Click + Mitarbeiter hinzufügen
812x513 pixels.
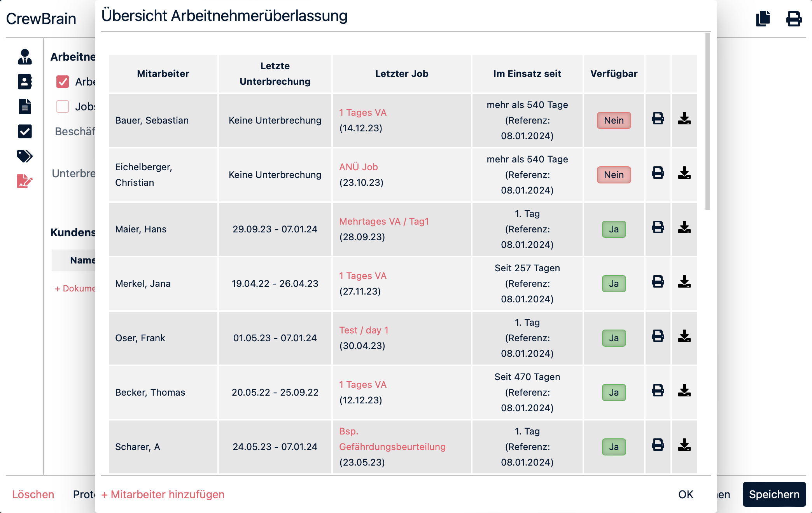(163, 494)
